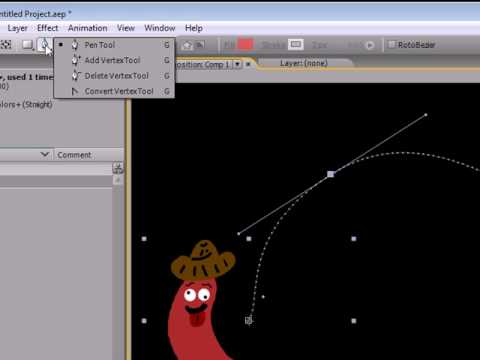
Task: Click the path start vertex near the character
Action: click(x=249, y=321)
